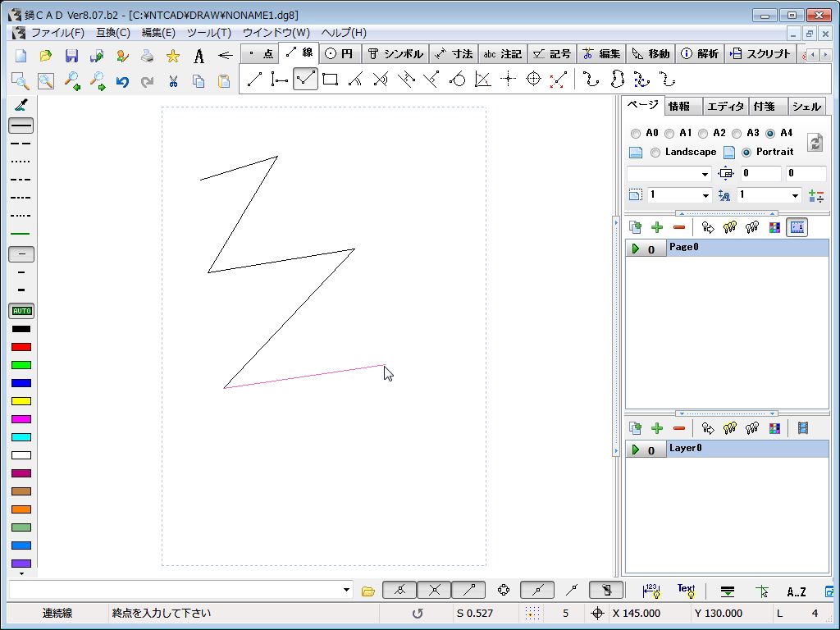
Task: Switch to the エディタ panel tab
Action: [x=725, y=106]
